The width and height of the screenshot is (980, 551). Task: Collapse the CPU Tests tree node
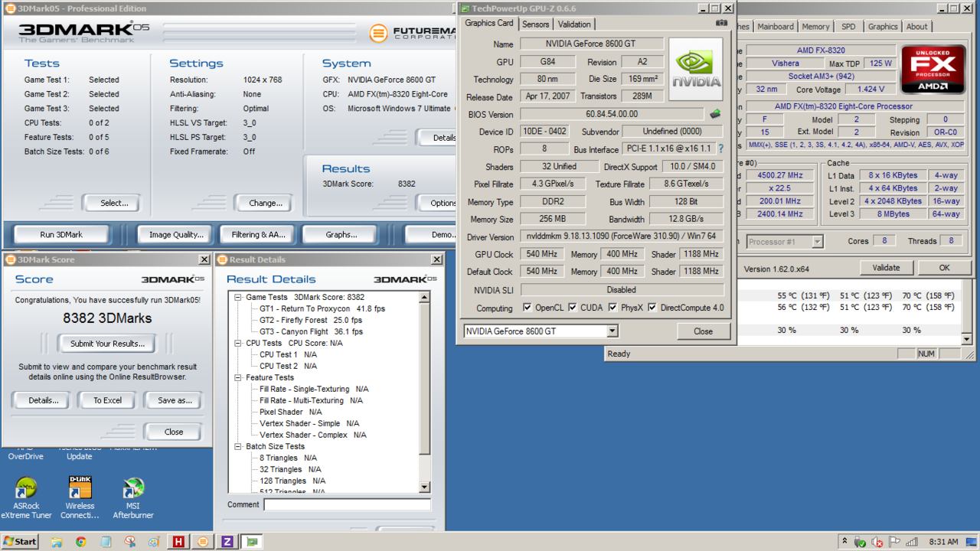pyautogui.click(x=237, y=343)
